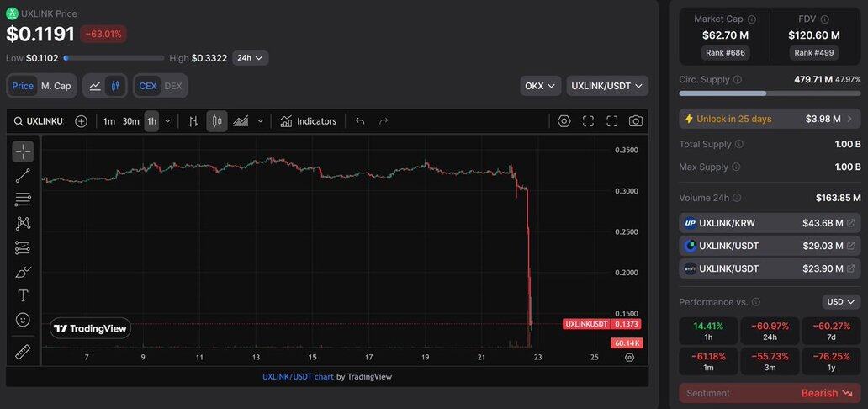Image resolution: width=868 pixels, height=409 pixels.
Task: Click the Rank #686 badge
Action: 725,53
